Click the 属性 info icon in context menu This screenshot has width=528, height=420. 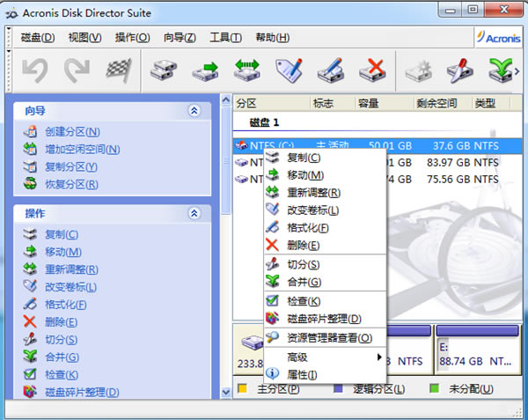click(x=272, y=374)
